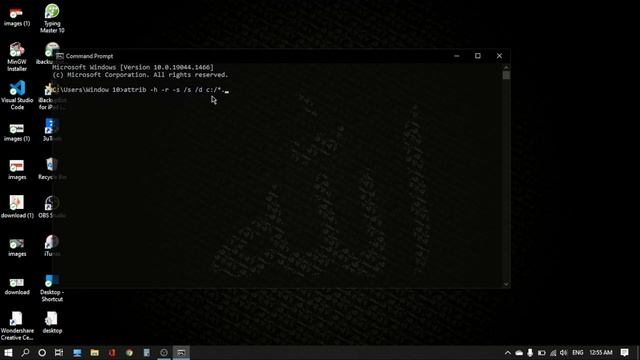This screenshot has height=360, width=640.
Task: Select the download desktop file
Action: pyautogui.click(x=17, y=286)
